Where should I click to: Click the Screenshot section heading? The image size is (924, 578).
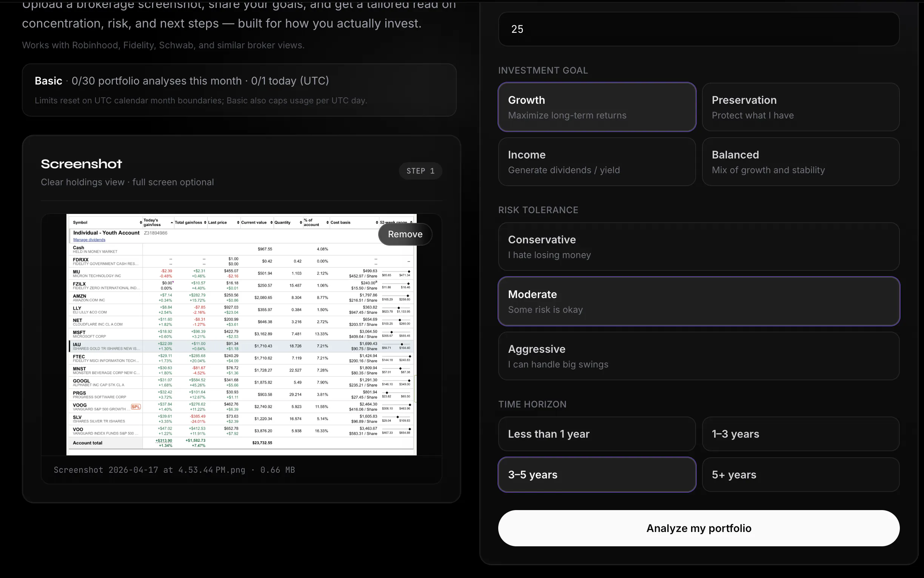tap(82, 164)
